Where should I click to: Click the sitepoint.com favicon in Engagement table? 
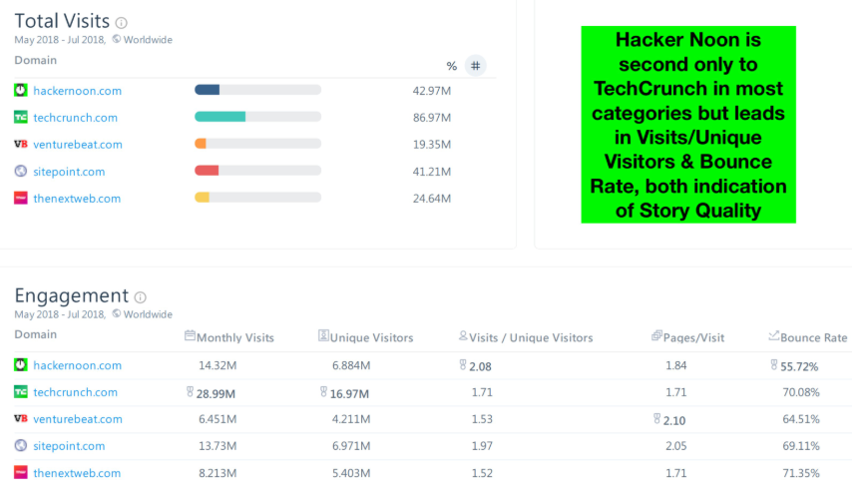(x=21, y=446)
